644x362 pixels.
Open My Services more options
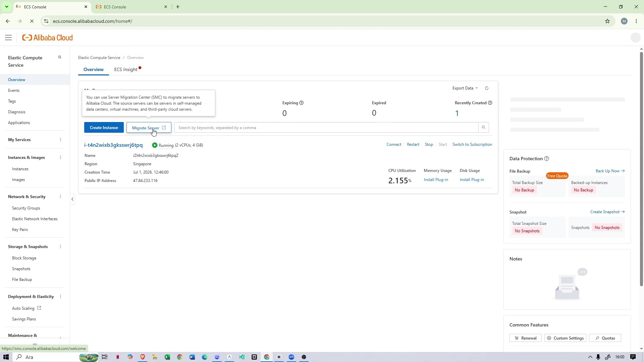pyautogui.click(x=60, y=139)
